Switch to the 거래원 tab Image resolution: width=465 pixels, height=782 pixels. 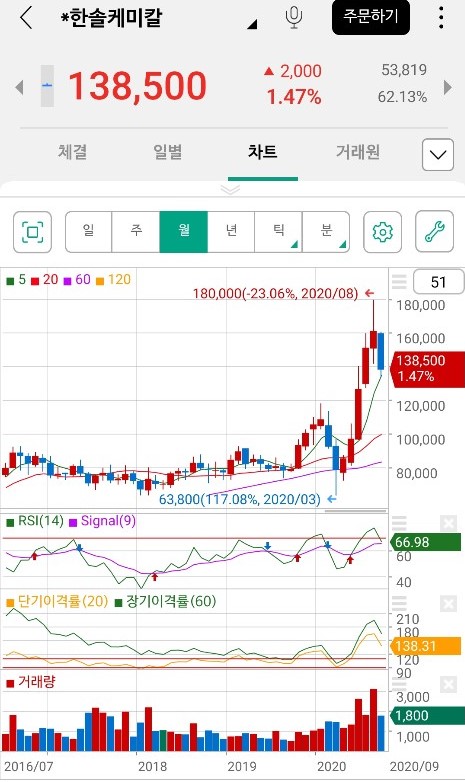358,152
